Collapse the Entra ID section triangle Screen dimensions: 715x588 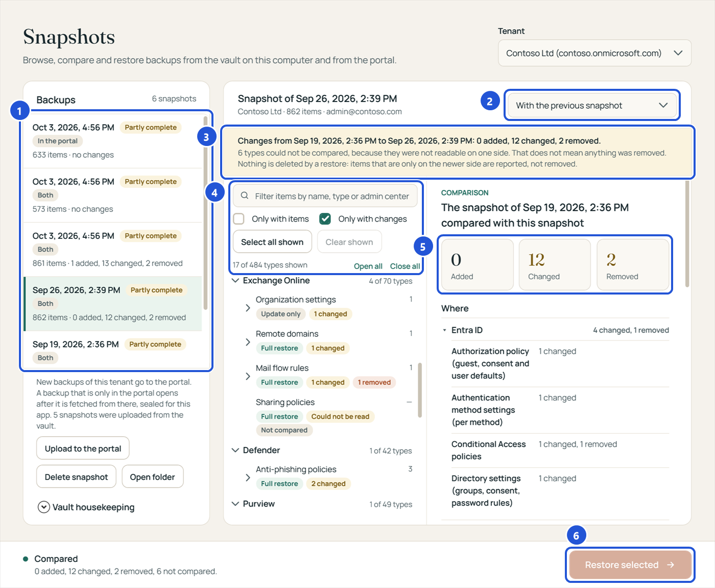click(444, 330)
